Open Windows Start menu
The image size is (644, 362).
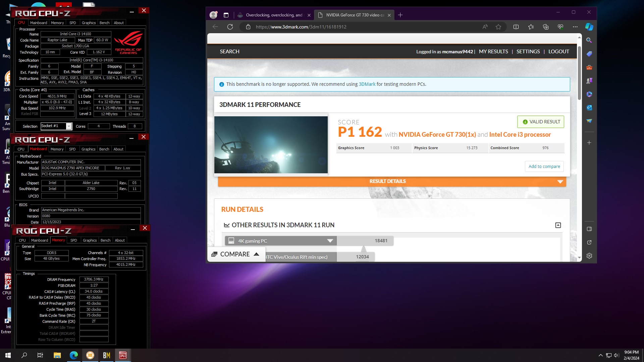click(8, 355)
